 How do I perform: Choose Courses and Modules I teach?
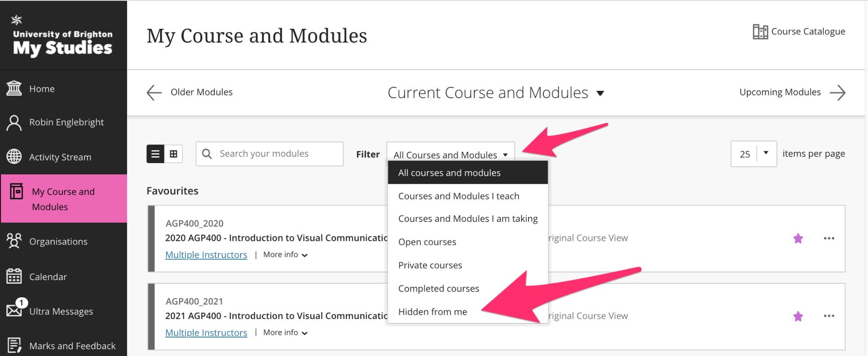tap(459, 196)
